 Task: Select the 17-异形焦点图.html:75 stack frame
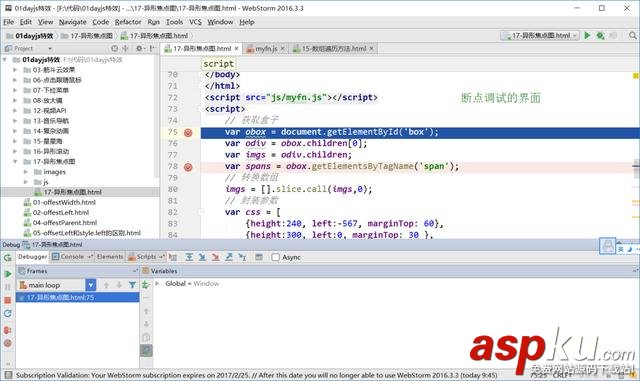(78, 297)
